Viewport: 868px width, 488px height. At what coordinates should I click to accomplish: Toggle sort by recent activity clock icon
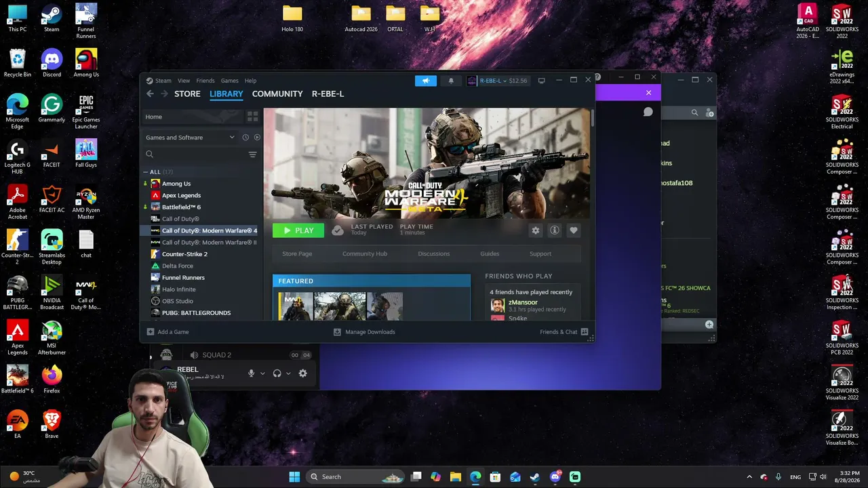(245, 138)
